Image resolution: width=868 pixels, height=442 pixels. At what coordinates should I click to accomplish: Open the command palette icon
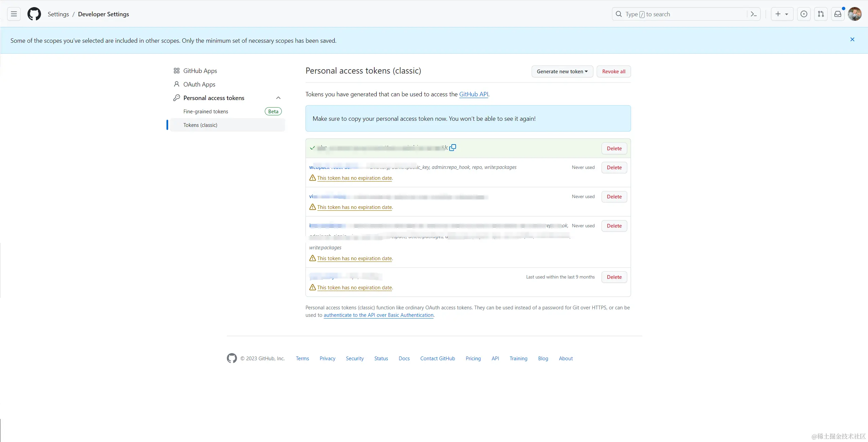[753, 14]
